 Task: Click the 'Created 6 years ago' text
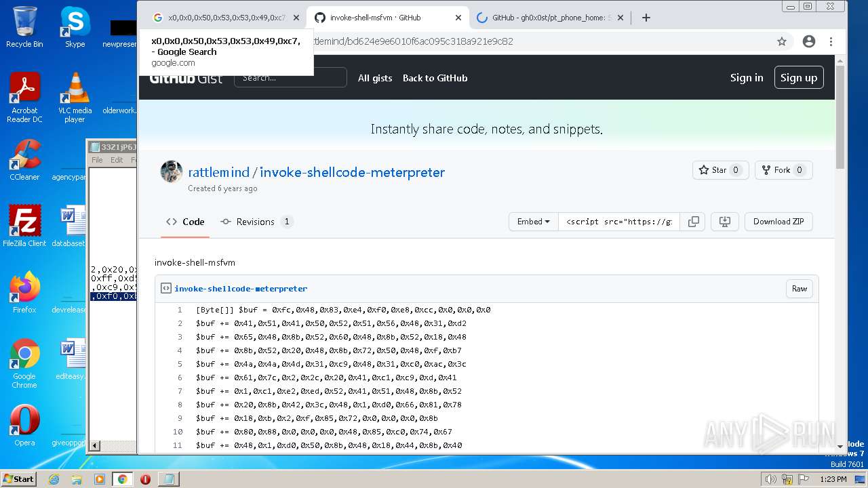click(222, 188)
